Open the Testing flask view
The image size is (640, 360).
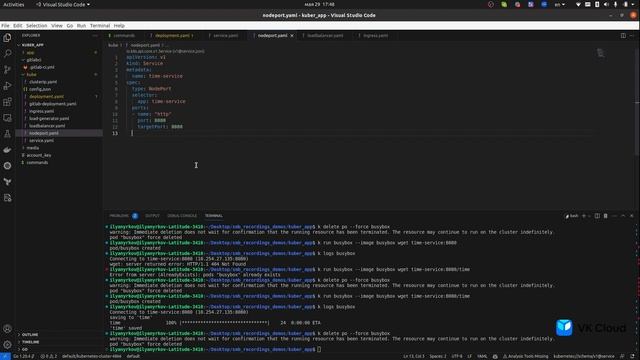point(7,134)
